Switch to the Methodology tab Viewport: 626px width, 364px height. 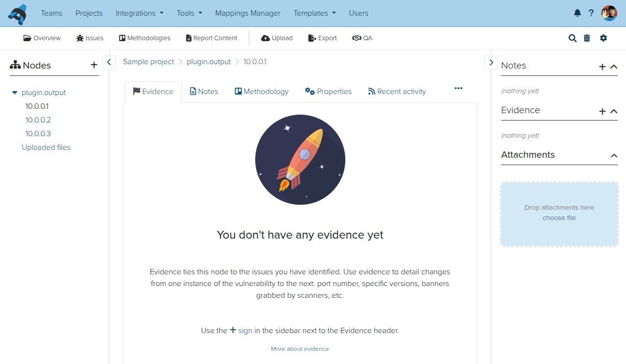coord(262,92)
